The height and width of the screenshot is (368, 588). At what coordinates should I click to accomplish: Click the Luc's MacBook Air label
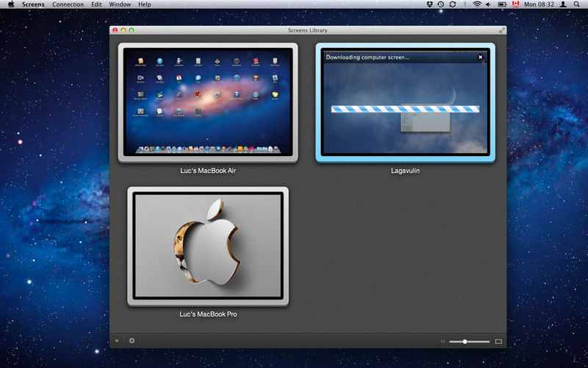208,171
